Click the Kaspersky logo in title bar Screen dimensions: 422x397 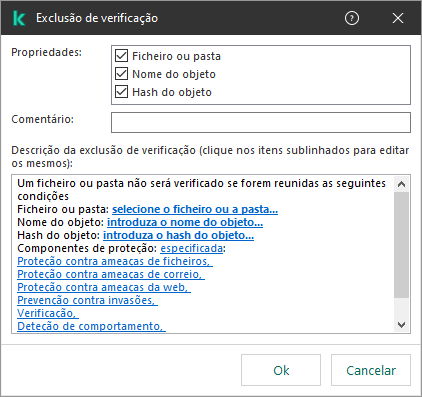tap(19, 18)
